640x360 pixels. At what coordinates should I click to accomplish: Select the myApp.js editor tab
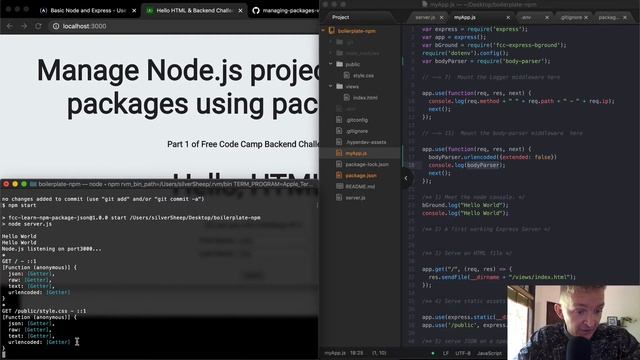pos(465,18)
